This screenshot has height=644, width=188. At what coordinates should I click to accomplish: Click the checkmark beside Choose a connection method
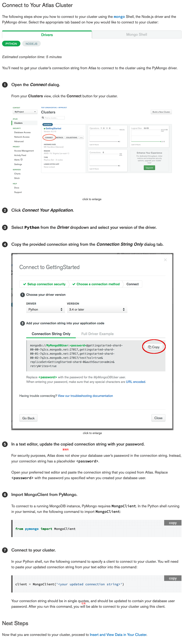click(x=74, y=284)
